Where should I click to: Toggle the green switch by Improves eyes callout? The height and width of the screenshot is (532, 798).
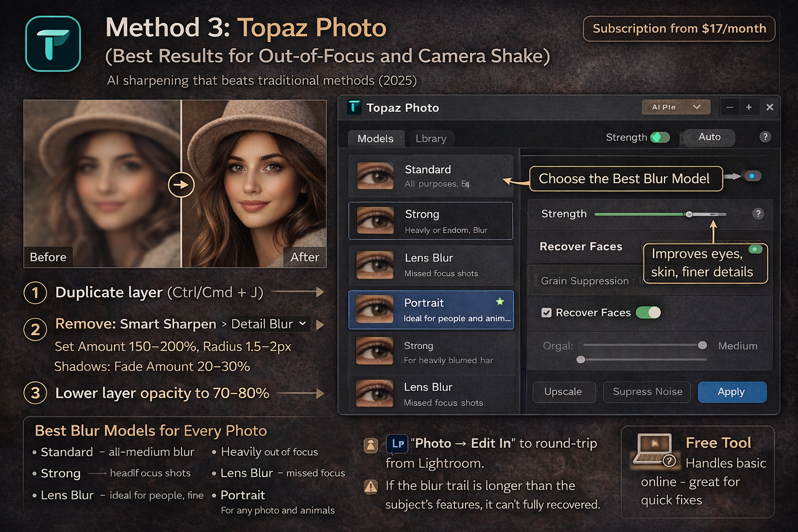[755, 249]
